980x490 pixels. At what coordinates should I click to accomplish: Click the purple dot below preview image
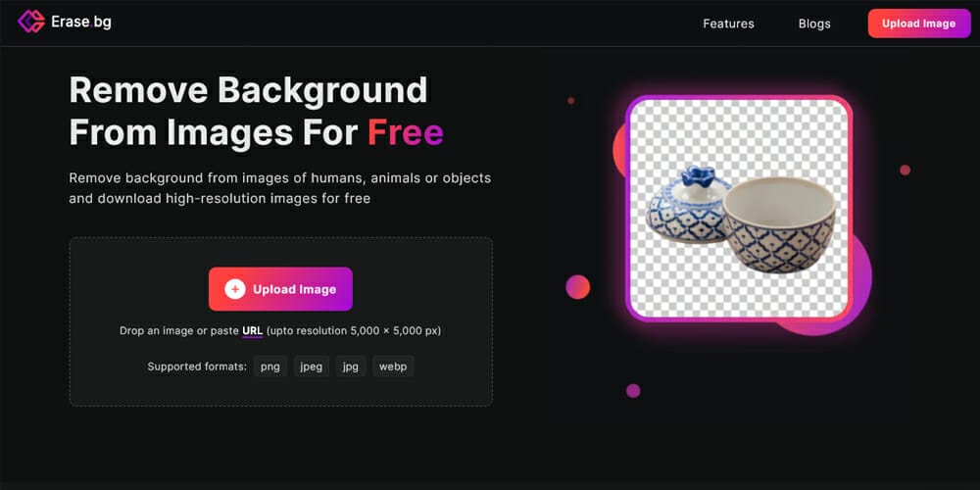[x=633, y=391]
